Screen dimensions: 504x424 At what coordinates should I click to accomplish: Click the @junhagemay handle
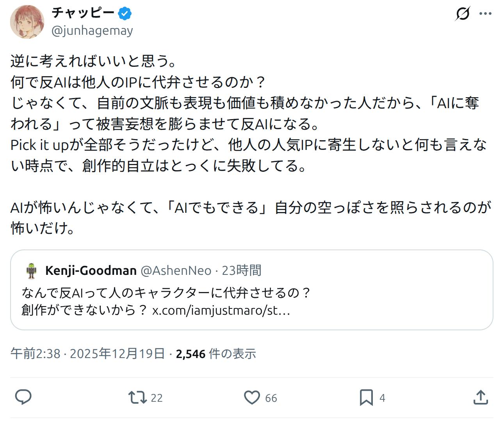pyautogui.click(x=92, y=30)
